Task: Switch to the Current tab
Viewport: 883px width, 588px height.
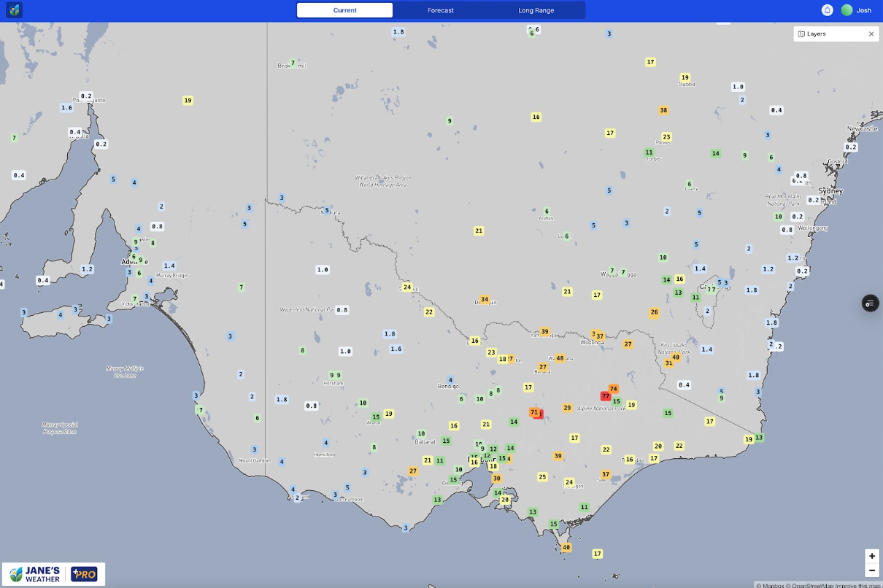Action: (x=344, y=10)
